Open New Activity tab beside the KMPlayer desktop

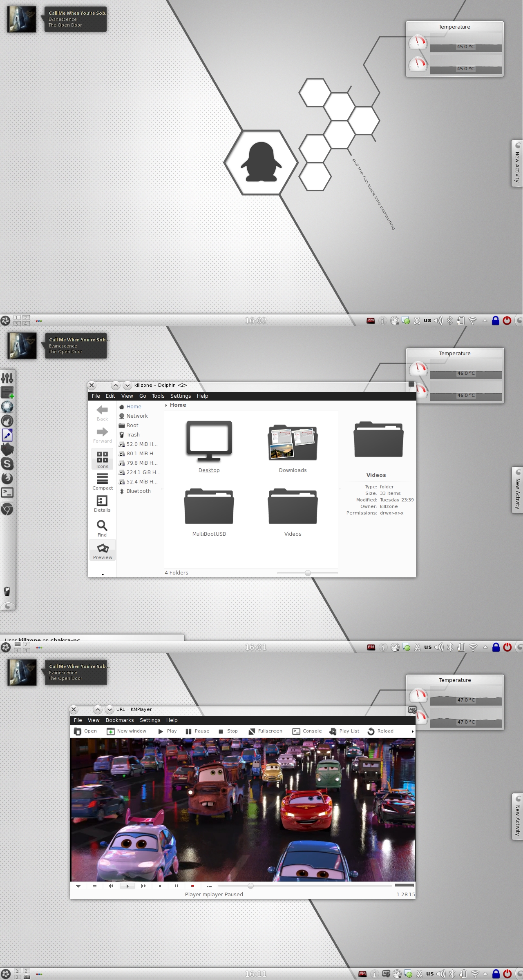(517, 817)
